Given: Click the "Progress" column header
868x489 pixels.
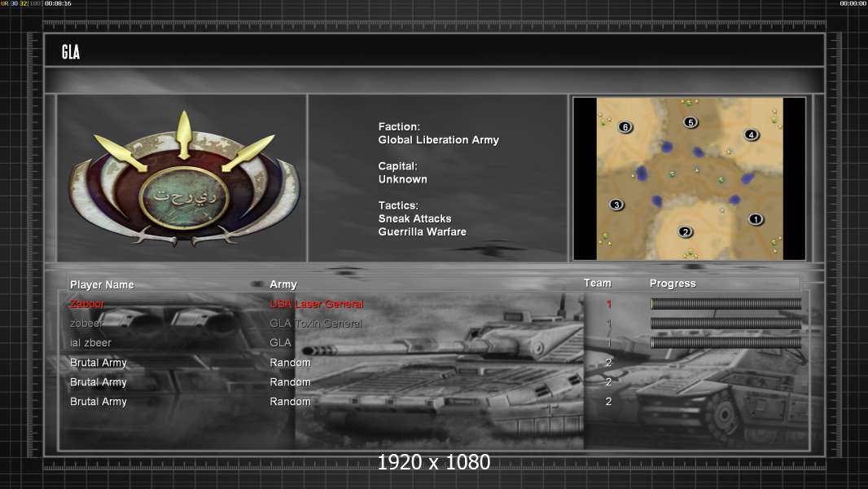Looking at the screenshot, I should (x=673, y=284).
